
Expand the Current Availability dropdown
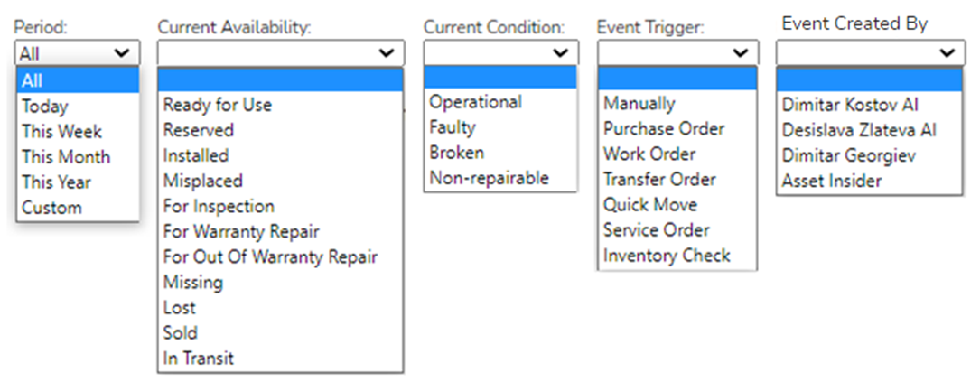pyautogui.click(x=279, y=53)
